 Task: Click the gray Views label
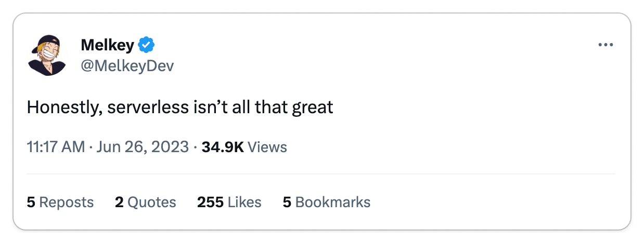(267, 147)
